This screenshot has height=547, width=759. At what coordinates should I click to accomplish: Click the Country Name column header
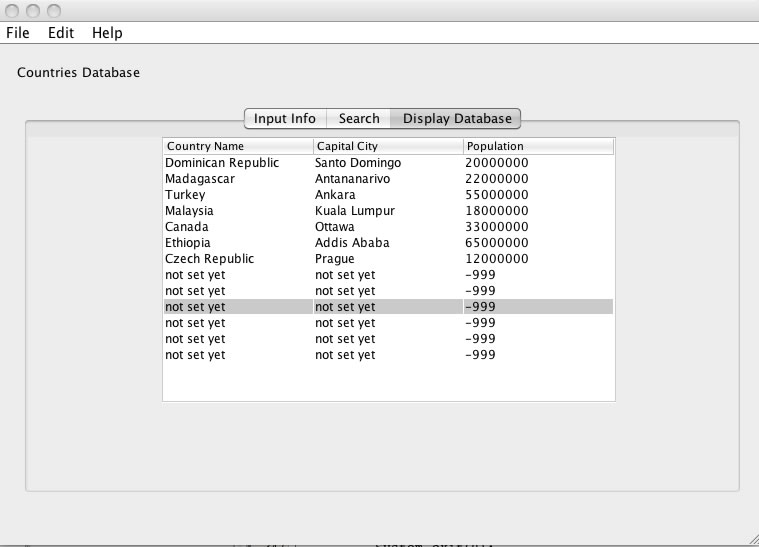[237, 146]
